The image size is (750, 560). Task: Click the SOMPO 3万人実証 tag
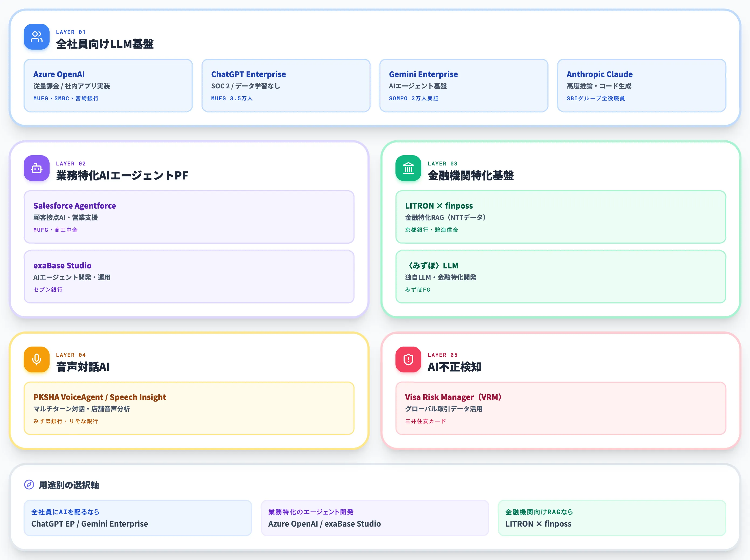pos(414,98)
